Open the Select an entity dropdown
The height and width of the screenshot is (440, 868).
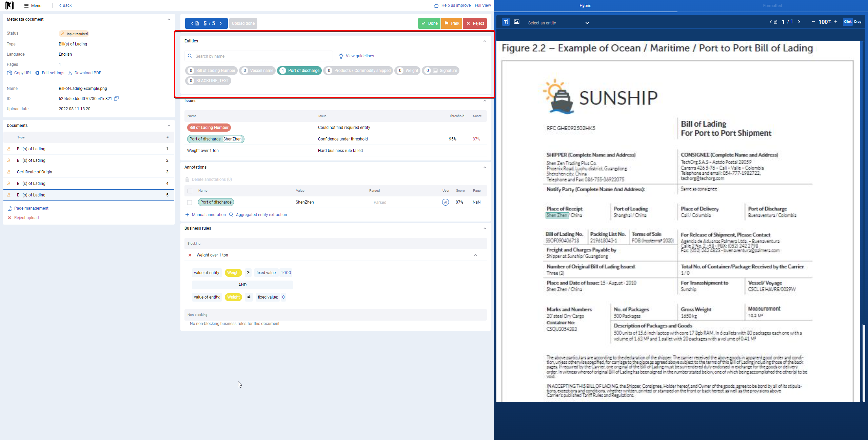click(558, 23)
